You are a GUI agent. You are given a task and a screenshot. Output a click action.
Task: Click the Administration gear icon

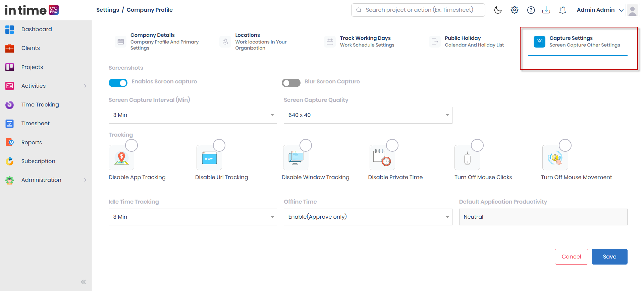click(x=10, y=180)
